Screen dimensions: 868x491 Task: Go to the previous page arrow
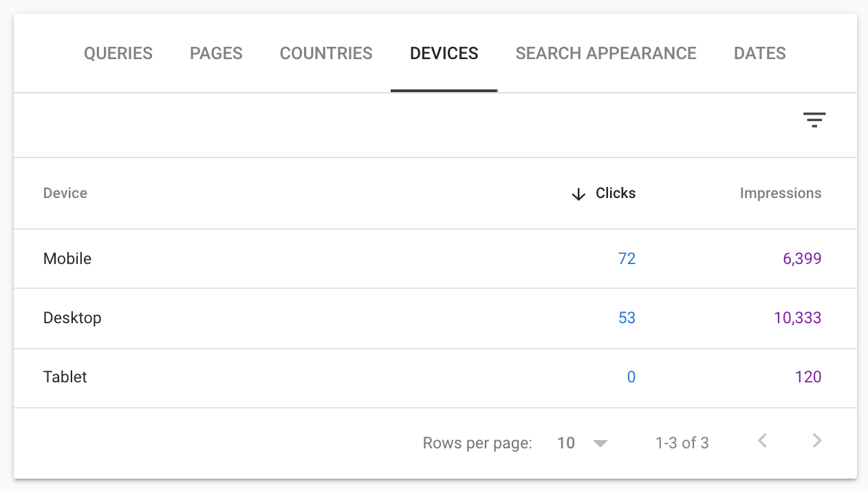click(x=762, y=441)
